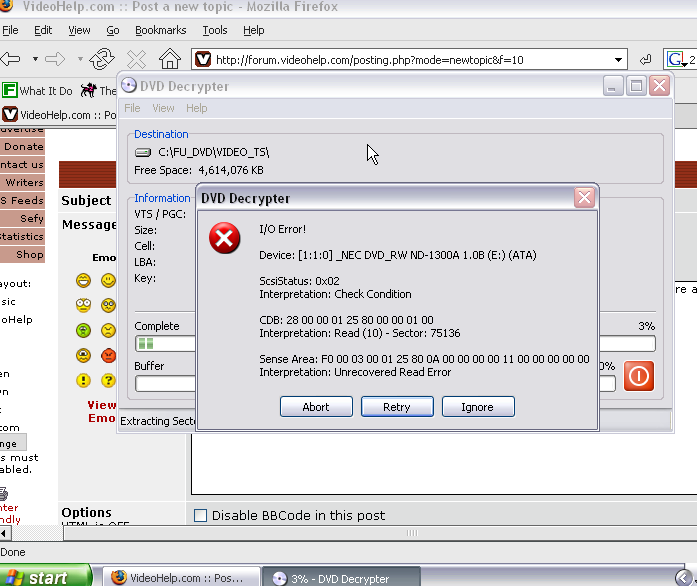
Task: Click Google search engine icon
Action: click(676, 59)
